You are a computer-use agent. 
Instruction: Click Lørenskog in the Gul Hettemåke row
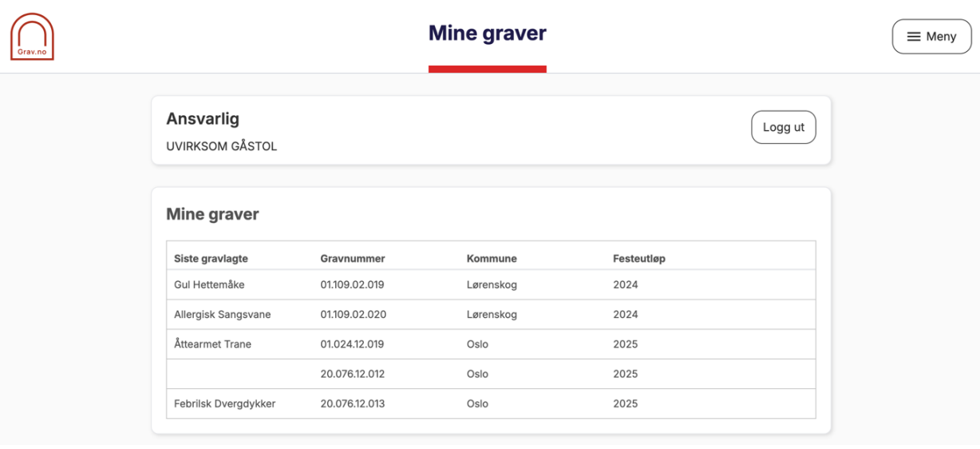click(x=492, y=285)
